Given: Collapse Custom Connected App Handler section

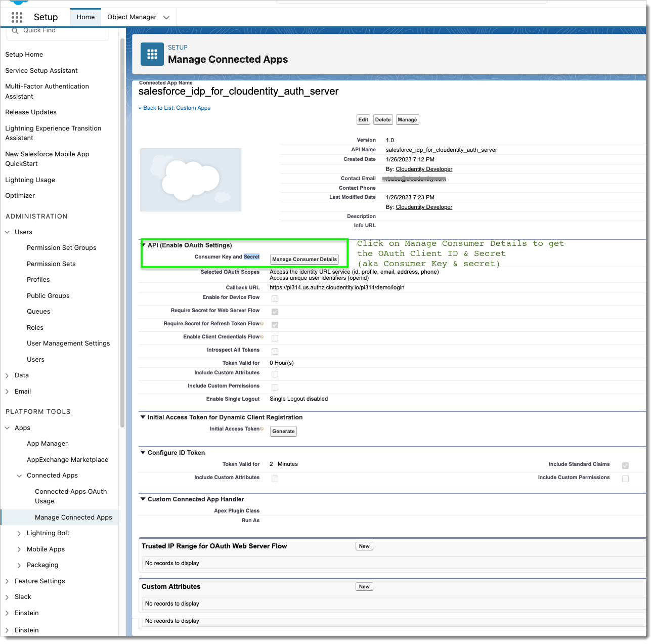Looking at the screenshot, I should [143, 499].
